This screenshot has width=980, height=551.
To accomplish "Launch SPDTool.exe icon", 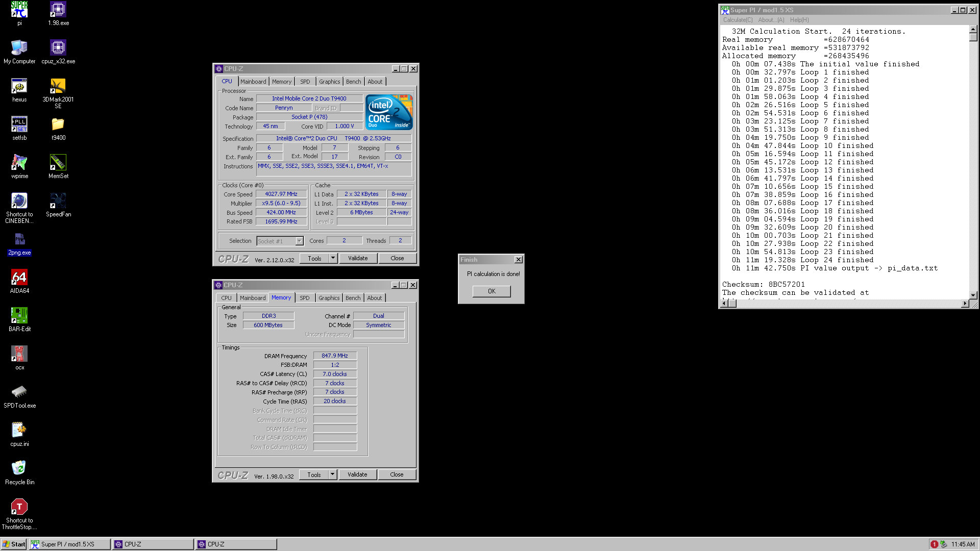I will (x=19, y=396).
